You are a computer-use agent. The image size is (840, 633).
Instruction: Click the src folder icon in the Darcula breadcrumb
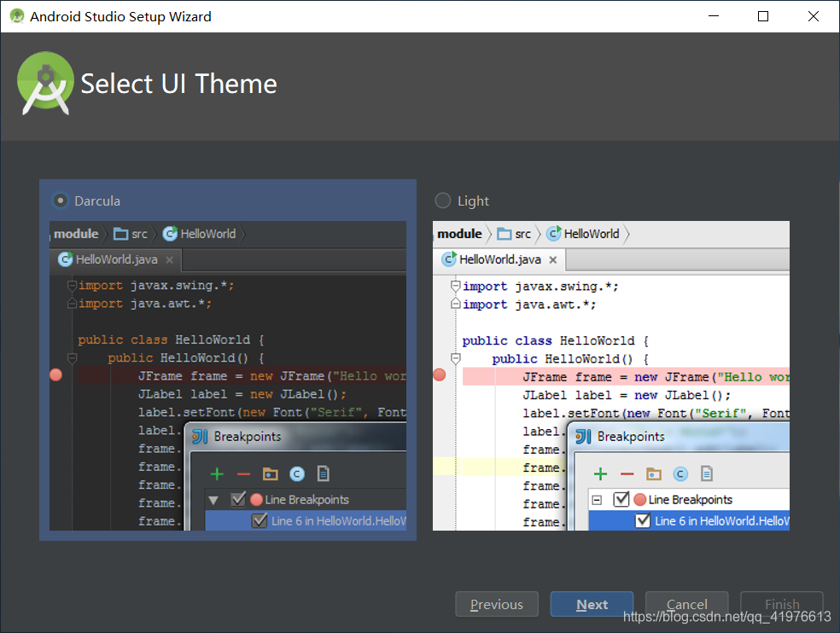click(x=120, y=233)
